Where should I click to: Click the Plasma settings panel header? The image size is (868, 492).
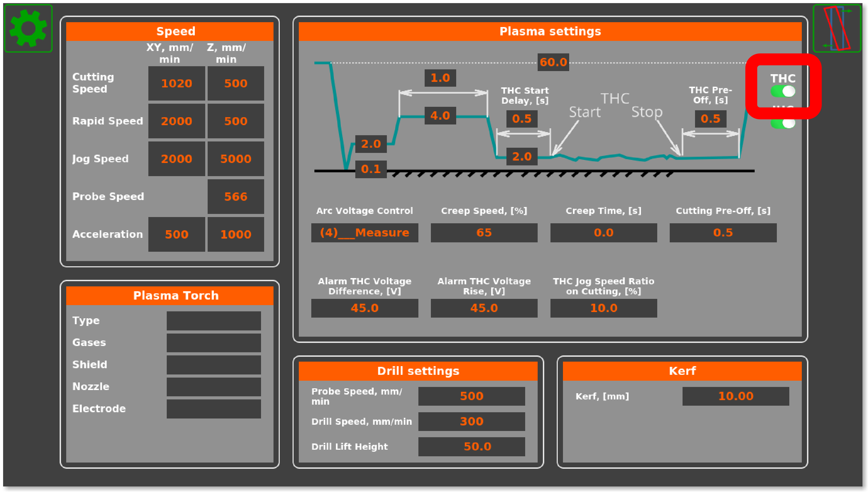550,32
